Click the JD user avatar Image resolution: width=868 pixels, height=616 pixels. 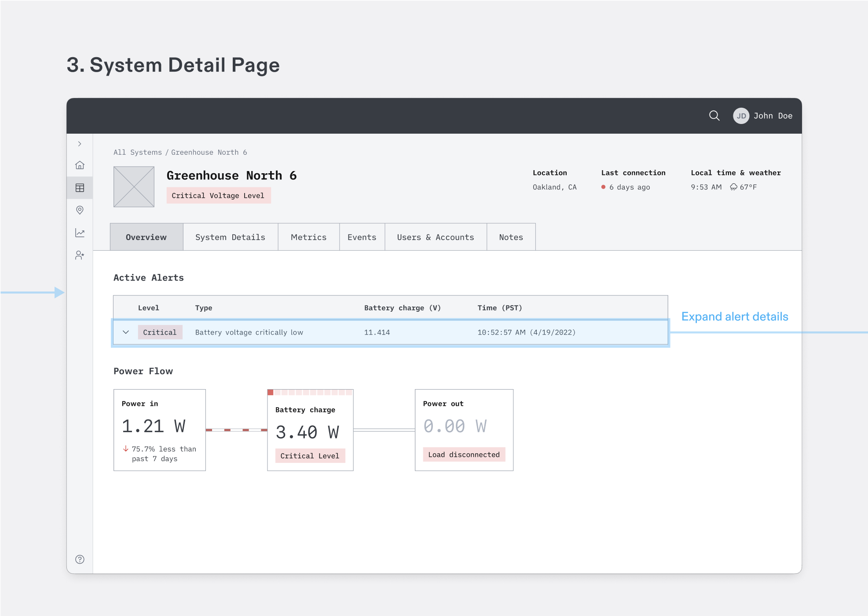(x=741, y=116)
